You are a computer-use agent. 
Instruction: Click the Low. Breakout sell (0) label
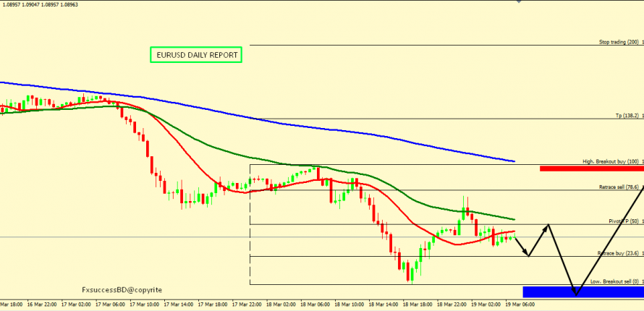(614, 281)
